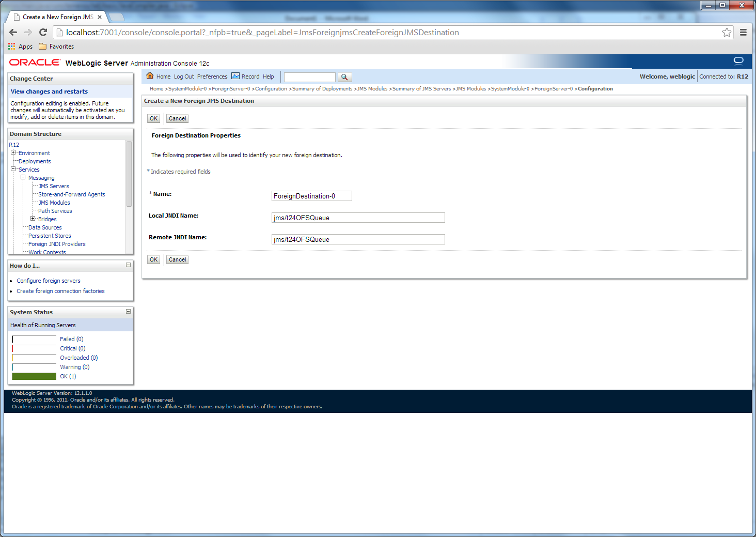Click the search magnifier button

coord(344,77)
